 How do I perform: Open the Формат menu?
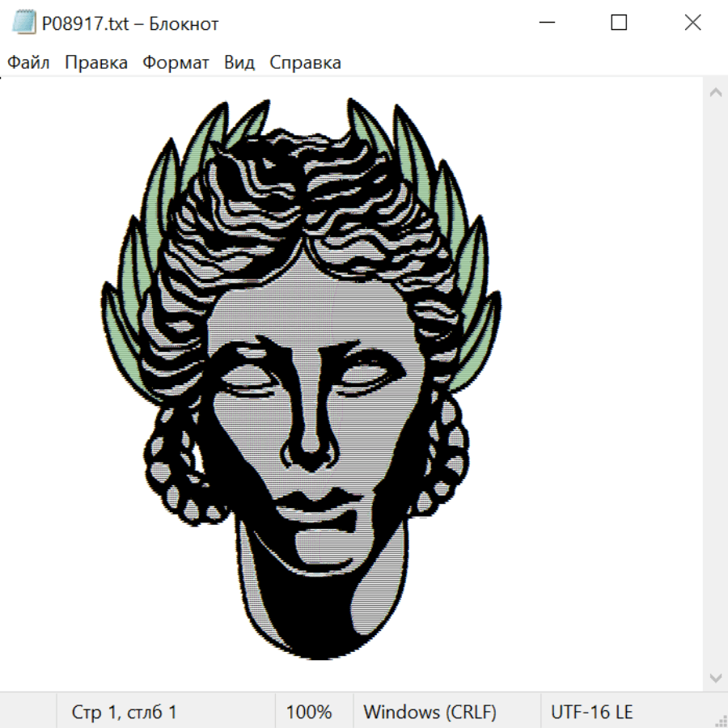[x=176, y=63]
